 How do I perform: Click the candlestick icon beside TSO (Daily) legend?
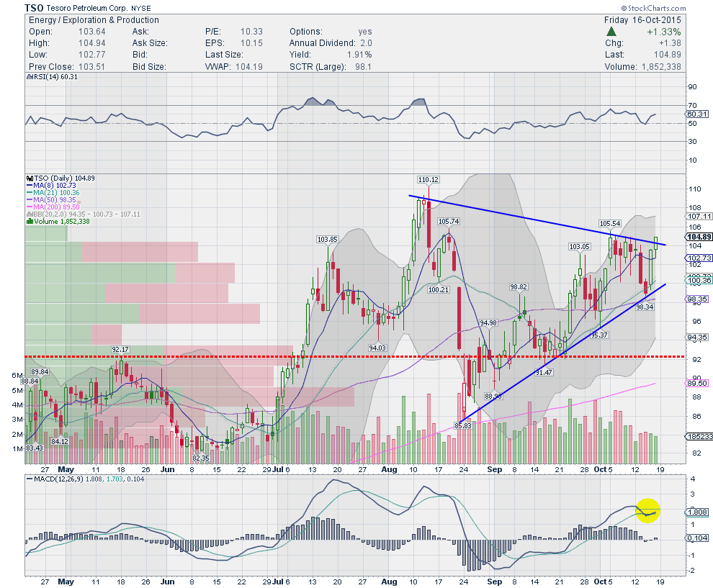pyautogui.click(x=30, y=178)
